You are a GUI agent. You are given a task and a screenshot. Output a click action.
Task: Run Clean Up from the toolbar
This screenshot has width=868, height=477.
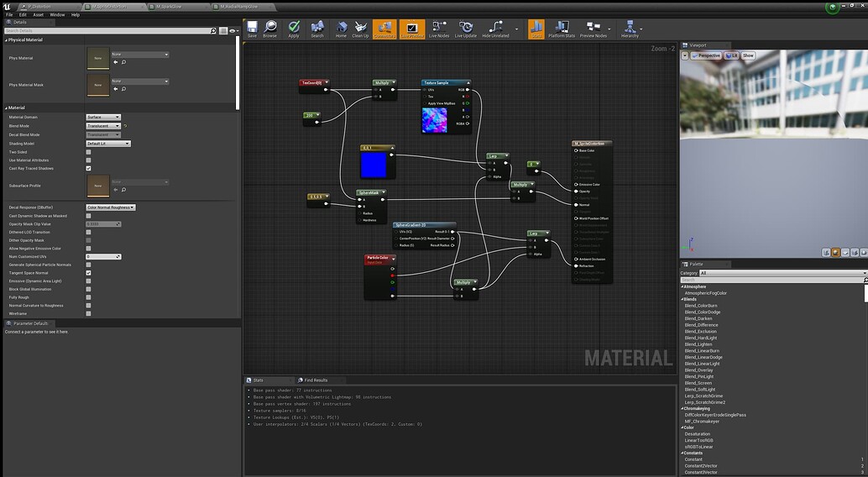tap(360, 29)
